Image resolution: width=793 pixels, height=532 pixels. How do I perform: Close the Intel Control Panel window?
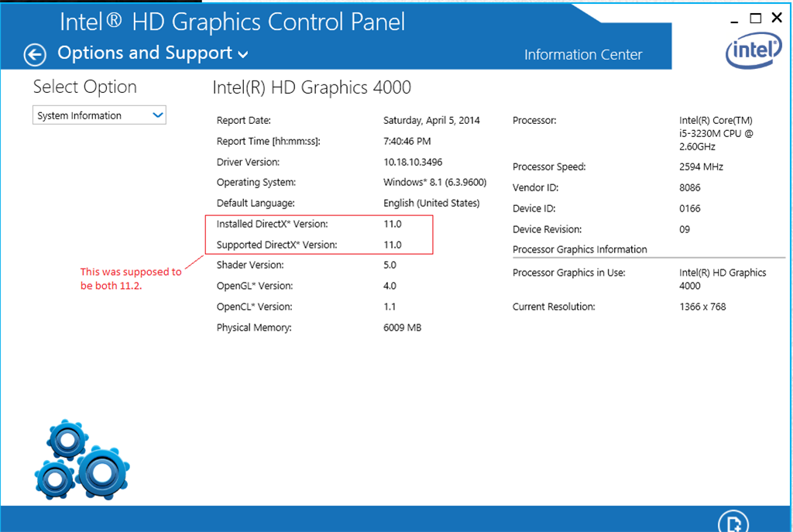[777, 18]
